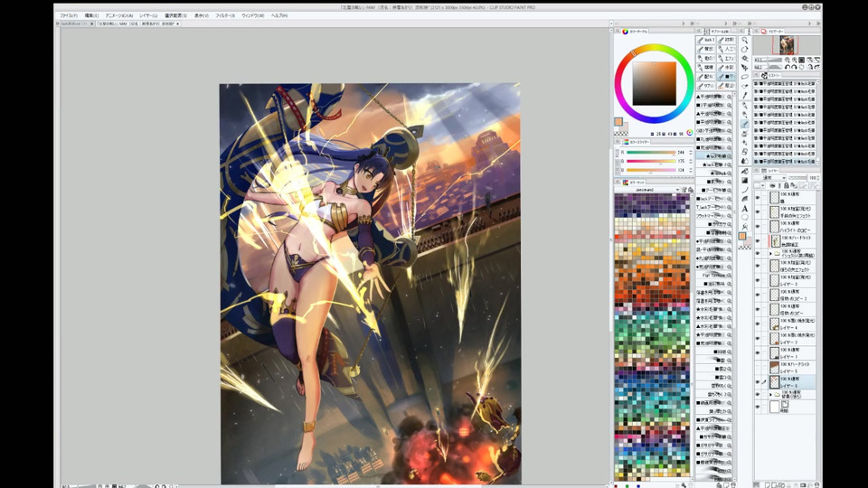868x488 pixels.
Task: Select the Fill bucket tool
Action: [745, 171]
